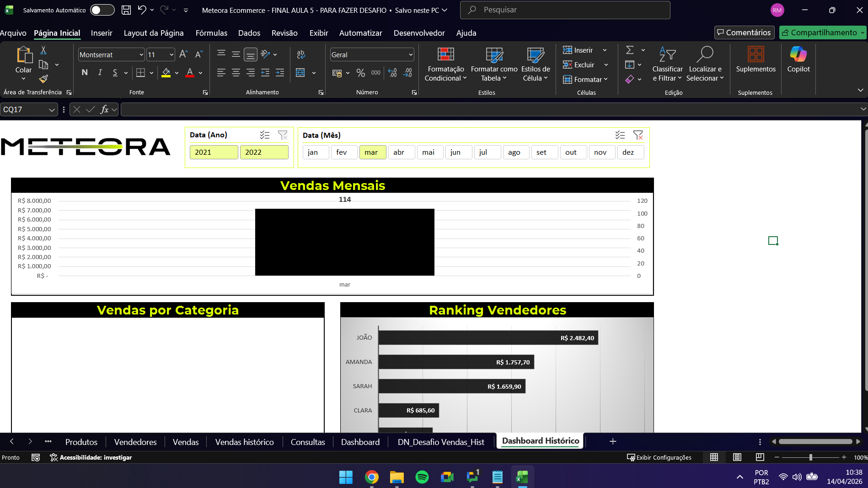Toggle bottom vertical alignment button
This screenshot has width=868, height=488.
tap(251, 54)
